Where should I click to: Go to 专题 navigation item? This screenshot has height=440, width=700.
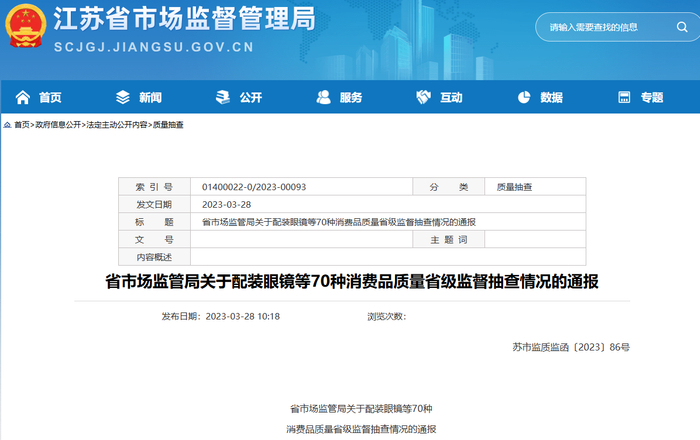point(651,97)
